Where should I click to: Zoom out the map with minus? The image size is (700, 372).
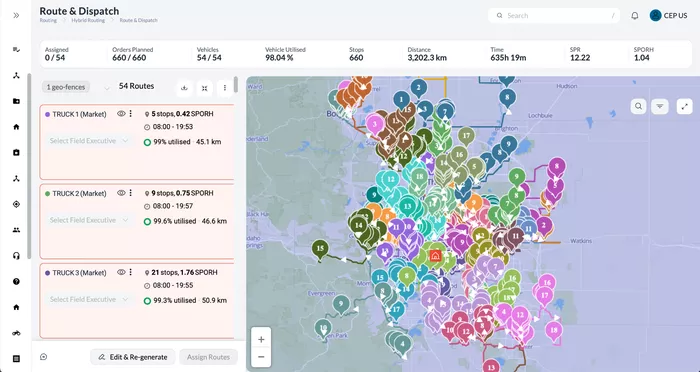click(x=261, y=357)
